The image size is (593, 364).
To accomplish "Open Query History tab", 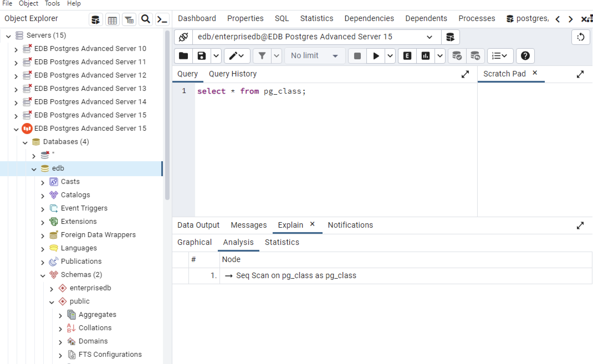I will (x=233, y=74).
